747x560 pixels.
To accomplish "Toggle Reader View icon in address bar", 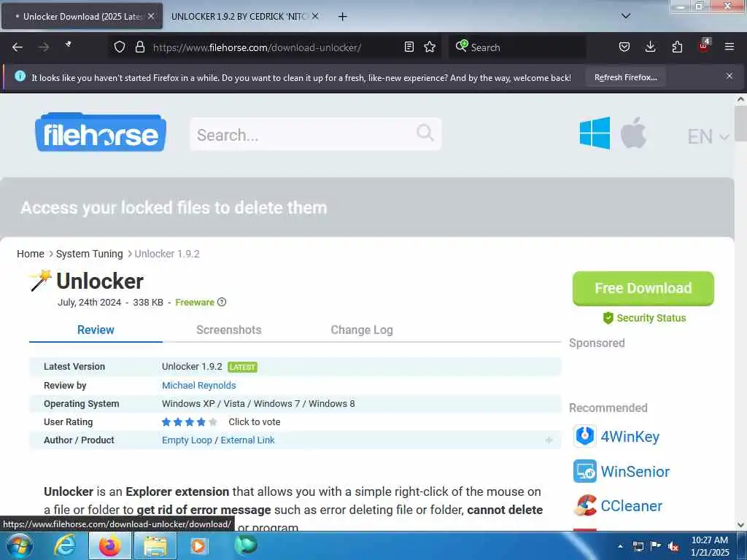I will pos(409,47).
